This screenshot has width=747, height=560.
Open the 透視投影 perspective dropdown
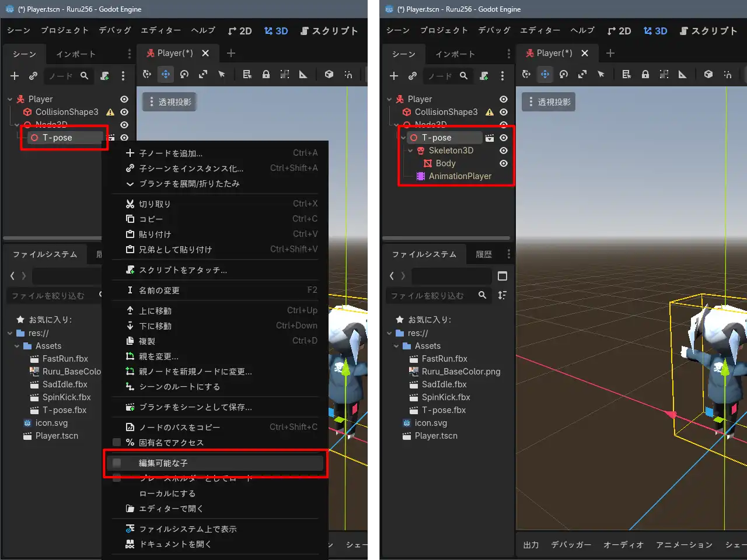point(169,101)
